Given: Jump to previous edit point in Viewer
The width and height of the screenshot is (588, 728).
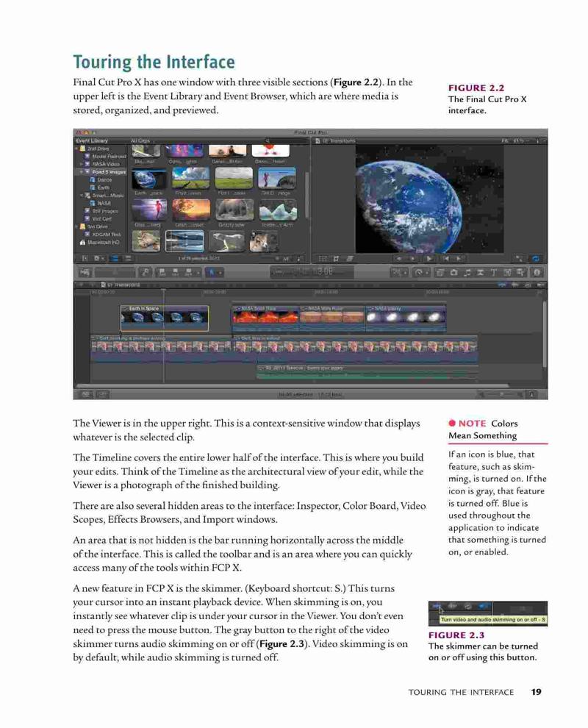Looking at the screenshot, I should [x=445, y=259].
